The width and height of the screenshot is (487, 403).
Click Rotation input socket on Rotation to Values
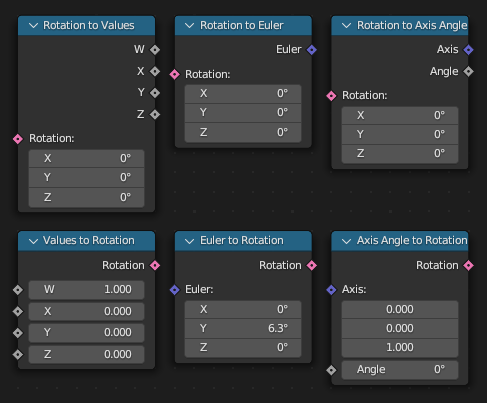[18, 139]
